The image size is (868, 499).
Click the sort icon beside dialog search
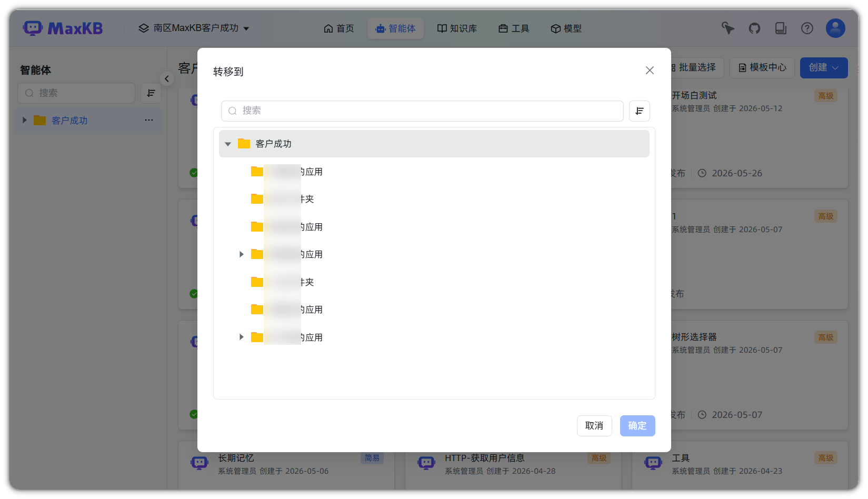click(640, 111)
